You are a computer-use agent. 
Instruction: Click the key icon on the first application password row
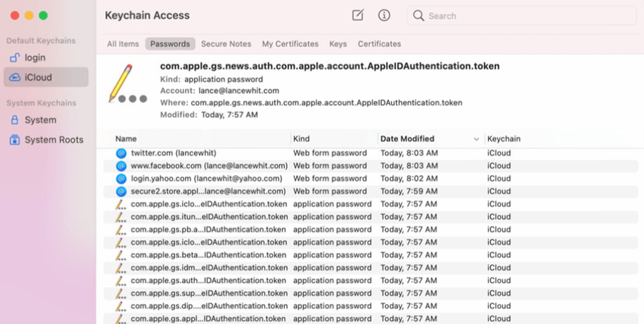(121, 204)
